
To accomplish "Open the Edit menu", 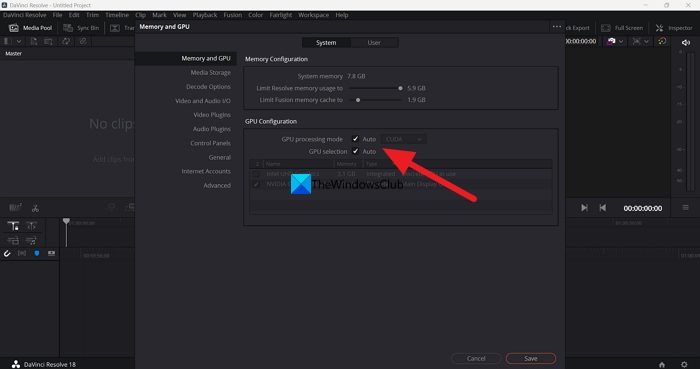I will [74, 15].
